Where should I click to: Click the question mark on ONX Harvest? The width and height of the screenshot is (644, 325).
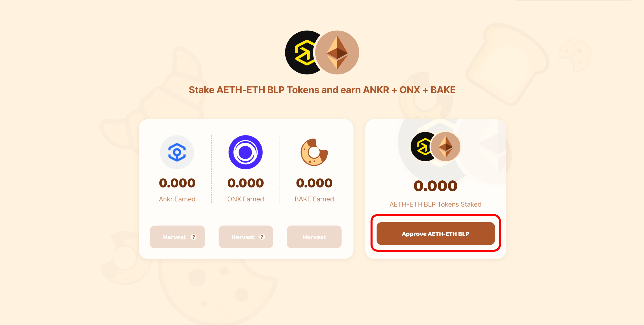(262, 237)
